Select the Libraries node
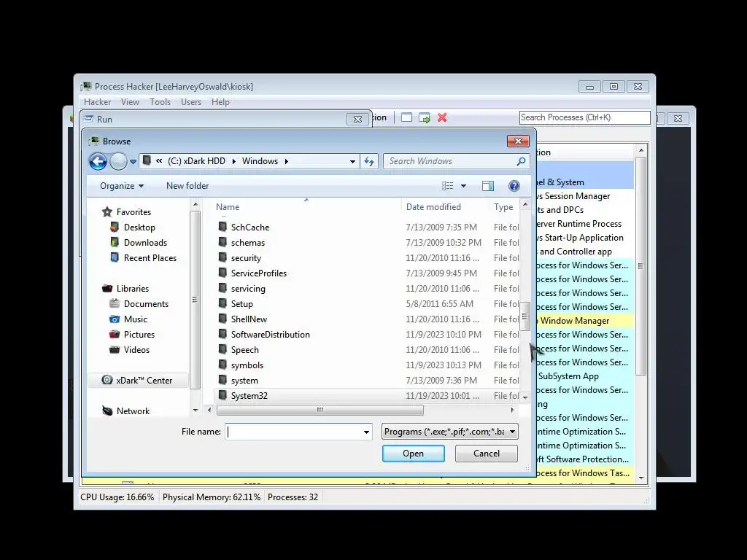 pyautogui.click(x=133, y=289)
